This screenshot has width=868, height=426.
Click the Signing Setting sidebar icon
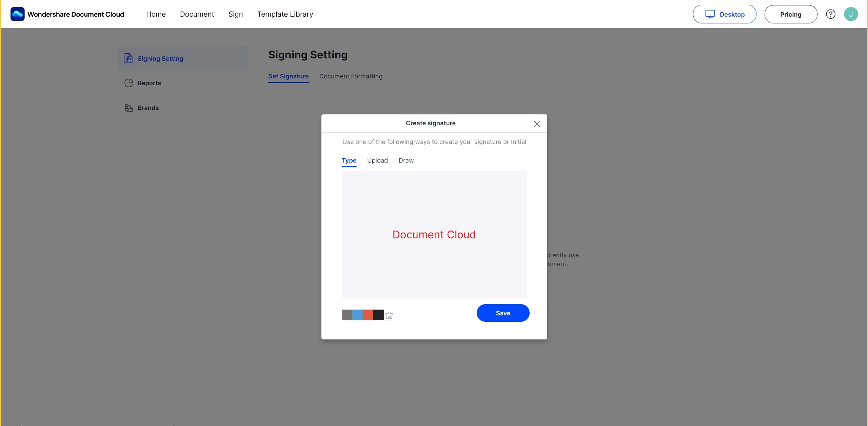pos(129,58)
